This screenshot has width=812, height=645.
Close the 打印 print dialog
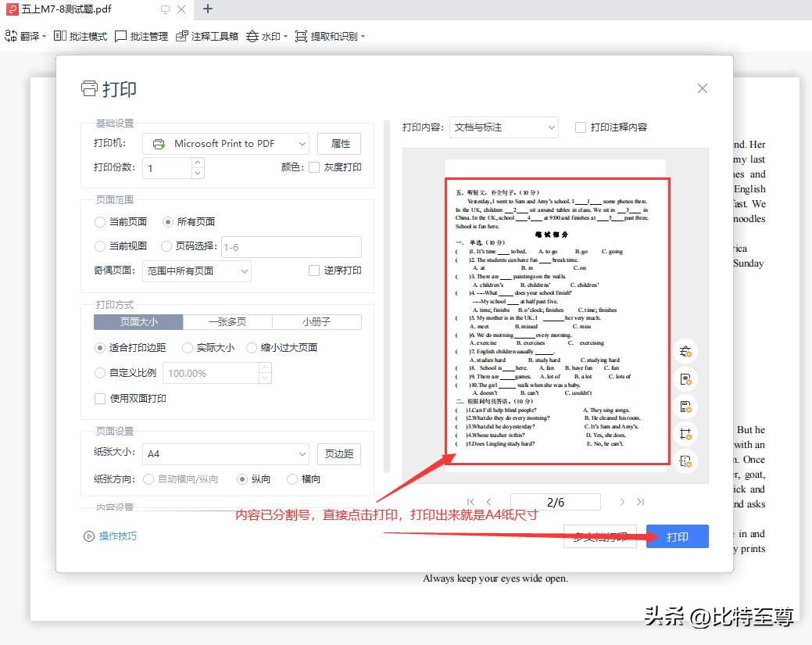[x=703, y=88]
